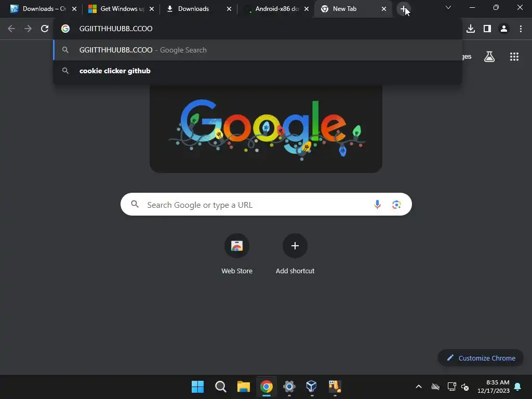Choose the cookie clicker github suggestion

click(258, 71)
